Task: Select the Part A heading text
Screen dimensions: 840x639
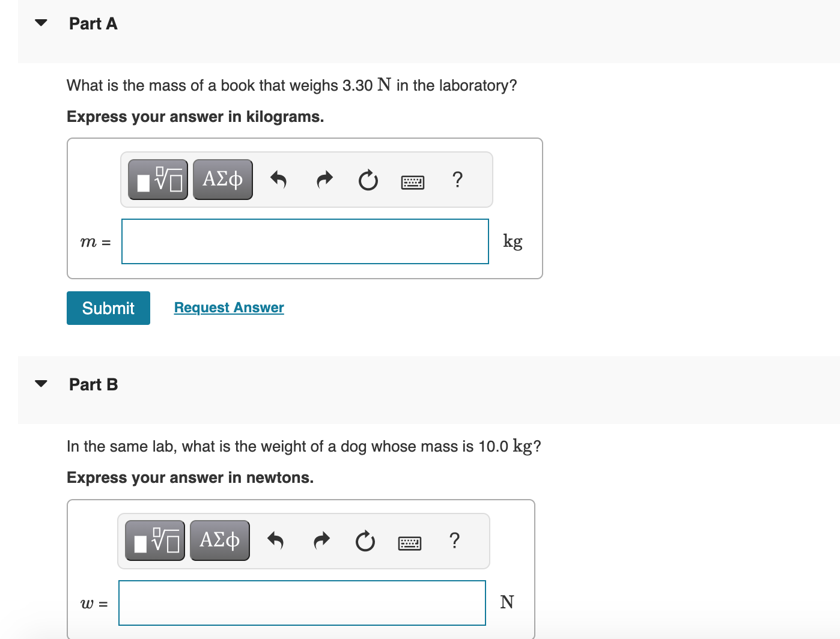Action: pos(93,24)
